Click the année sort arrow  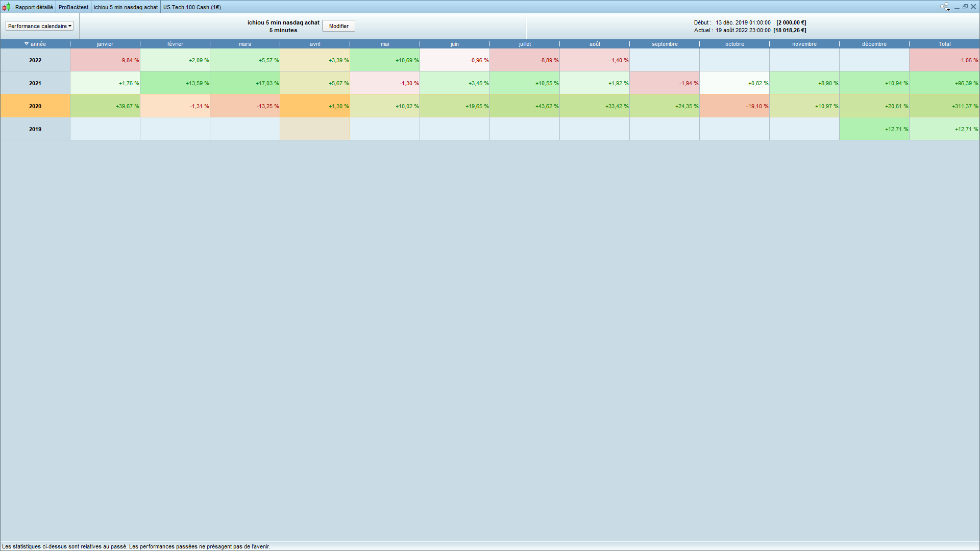click(x=27, y=44)
